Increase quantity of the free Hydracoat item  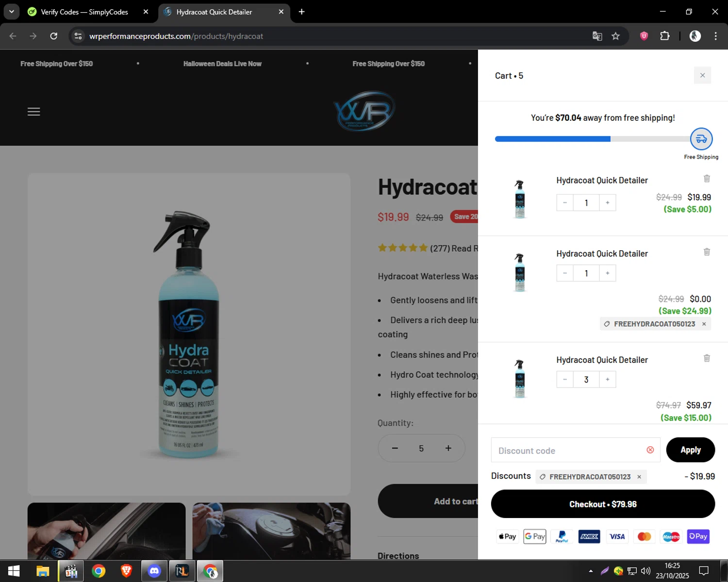608,273
